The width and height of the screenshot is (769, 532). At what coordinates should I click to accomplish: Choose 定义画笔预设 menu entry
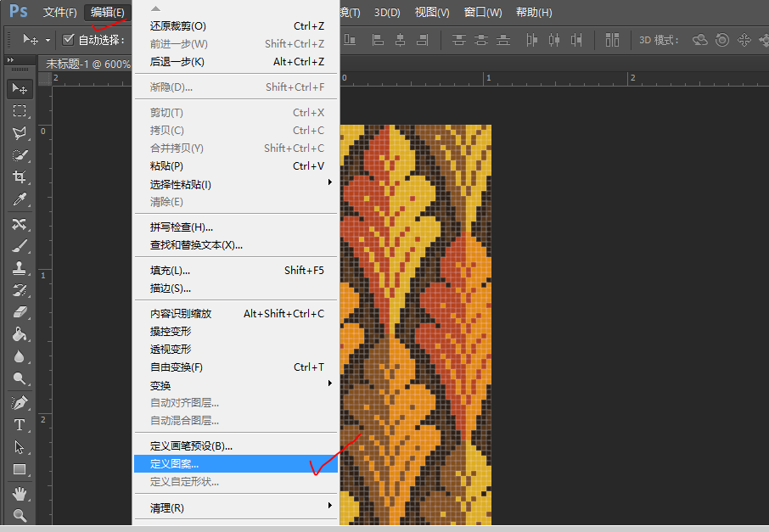[x=236, y=446]
